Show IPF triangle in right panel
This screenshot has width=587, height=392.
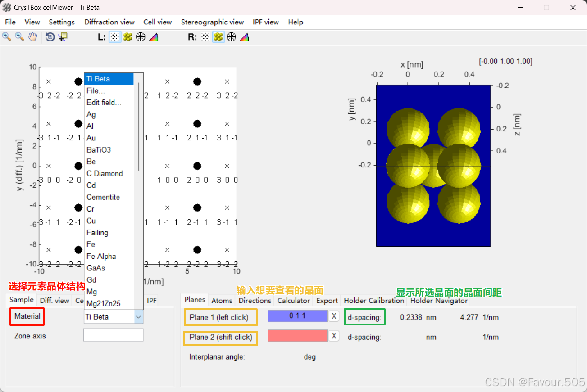pyautogui.click(x=244, y=37)
